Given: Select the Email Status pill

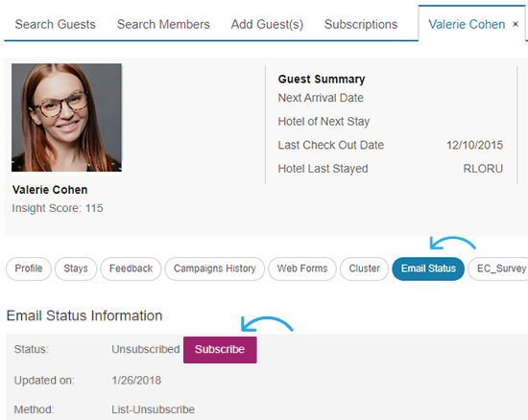Looking at the screenshot, I should (428, 268).
